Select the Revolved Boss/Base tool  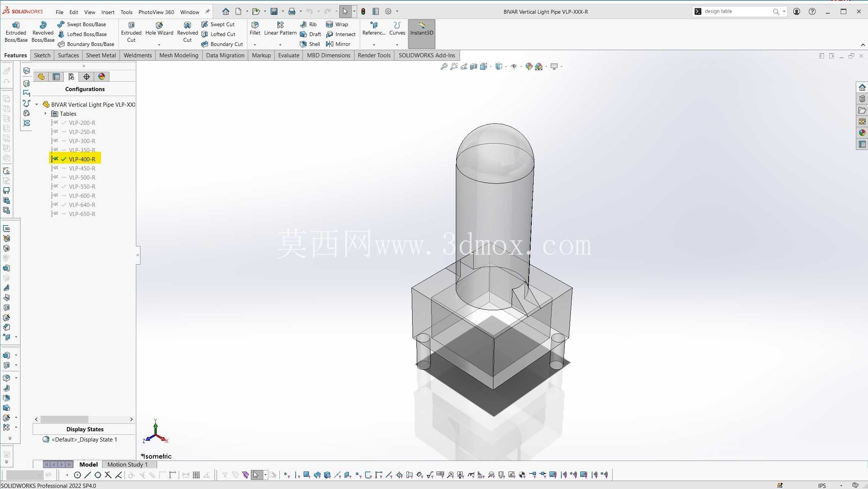coord(43,32)
